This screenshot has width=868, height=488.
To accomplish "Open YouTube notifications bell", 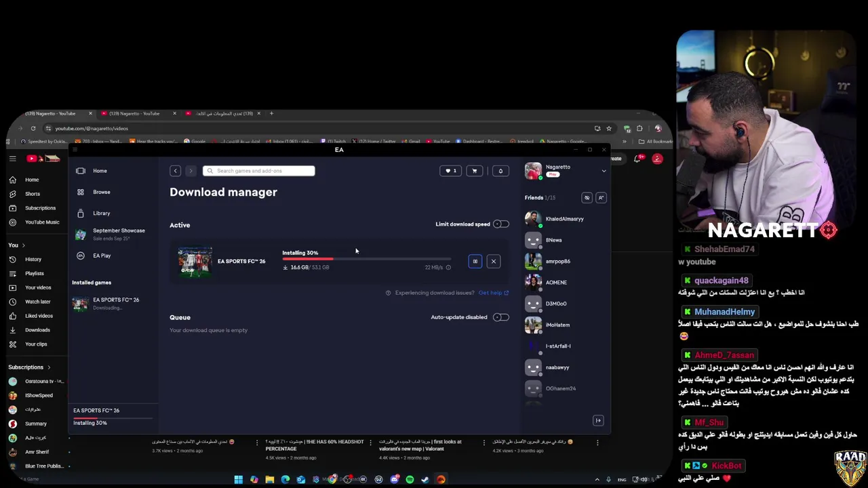I will point(637,159).
